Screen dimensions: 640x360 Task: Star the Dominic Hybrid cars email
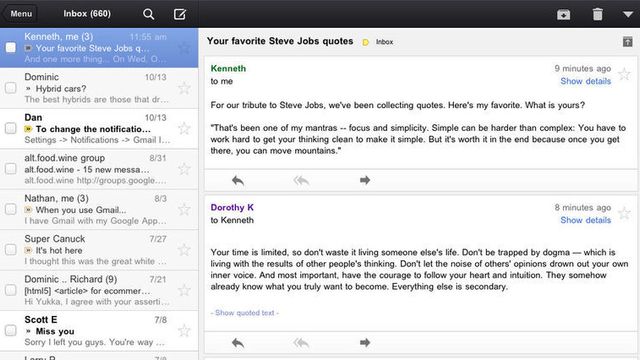184,88
